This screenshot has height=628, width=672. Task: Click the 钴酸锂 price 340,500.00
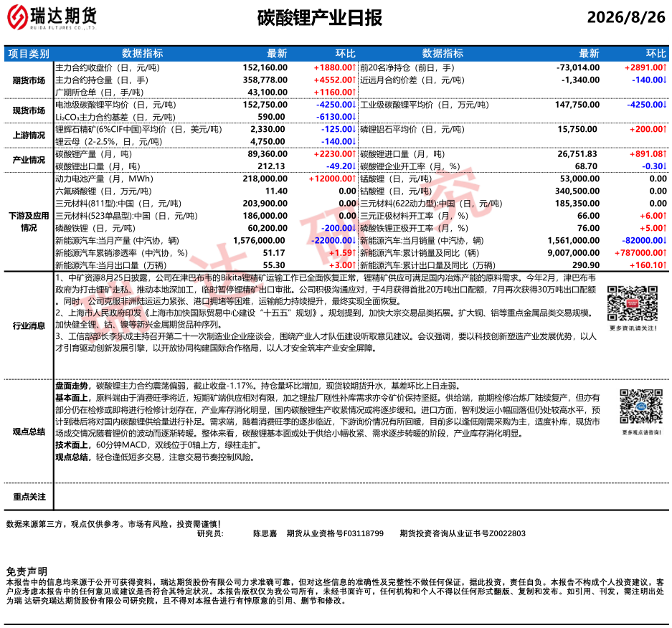577,191
